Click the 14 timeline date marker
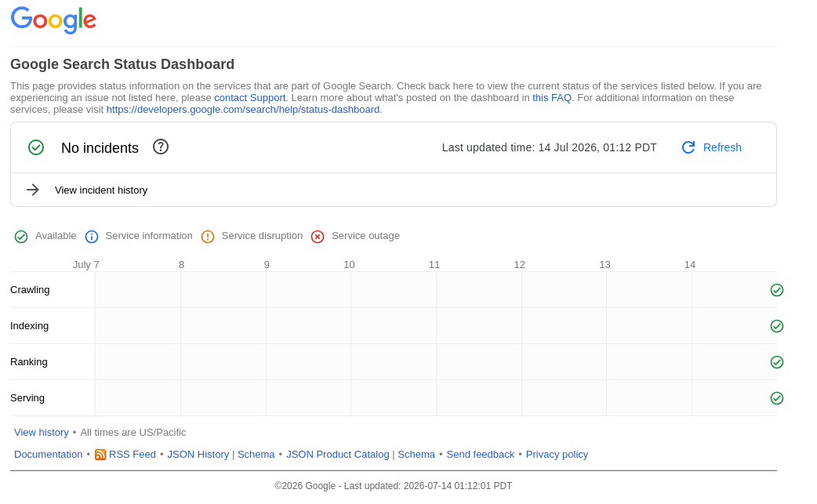The height and width of the screenshot is (504, 817). (x=690, y=264)
